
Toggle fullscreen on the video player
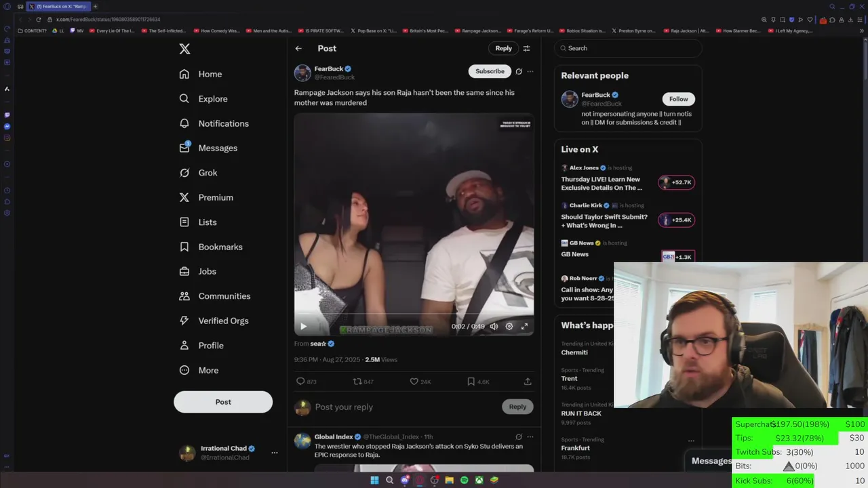pos(524,326)
